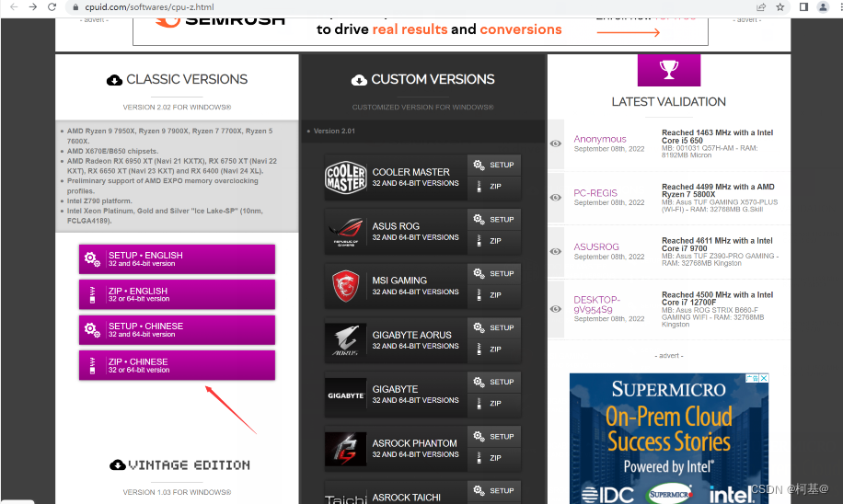The image size is (843, 504).
Task: Open the PC-REGIS validation link
Action: click(595, 193)
